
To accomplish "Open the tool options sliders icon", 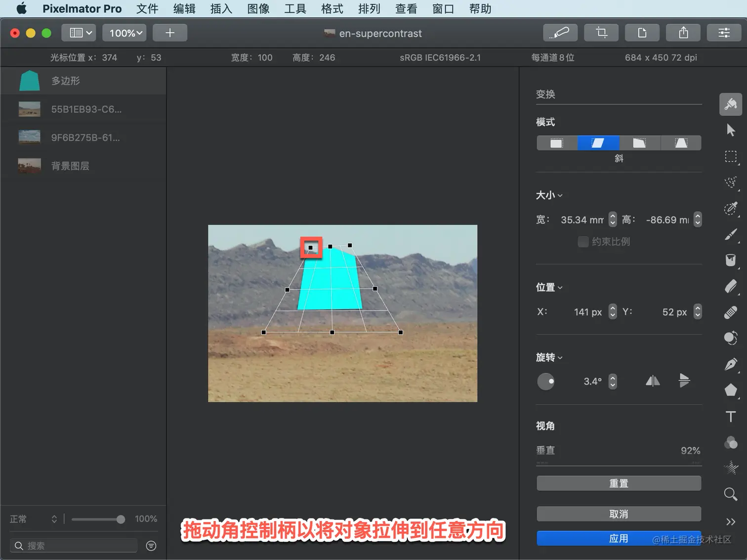I will point(724,33).
